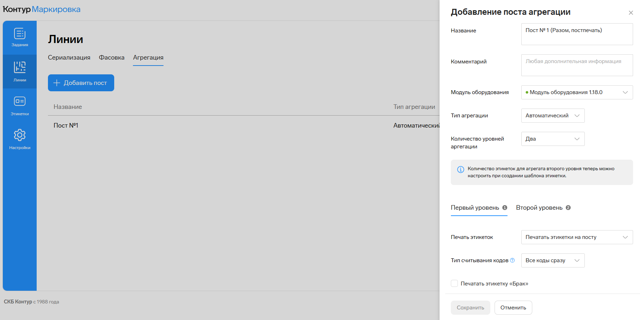Click the Название column header
Viewport: 644px width, 320px height.
click(68, 107)
